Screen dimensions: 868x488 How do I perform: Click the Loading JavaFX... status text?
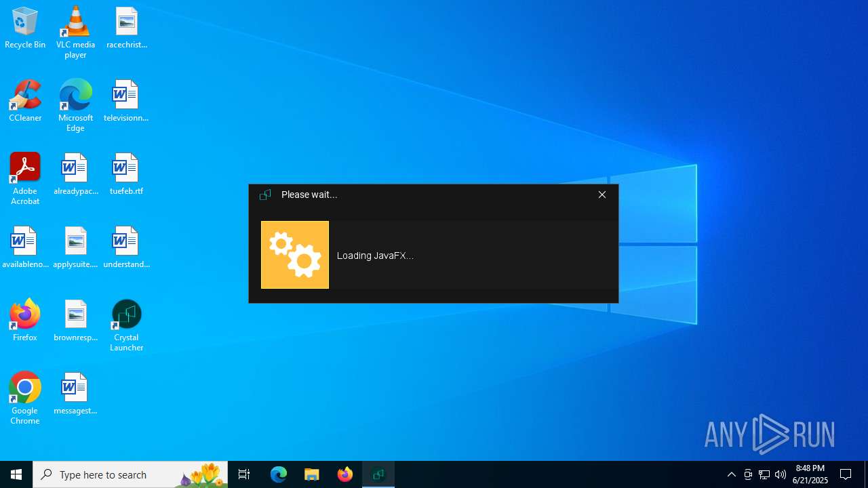click(x=375, y=256)
